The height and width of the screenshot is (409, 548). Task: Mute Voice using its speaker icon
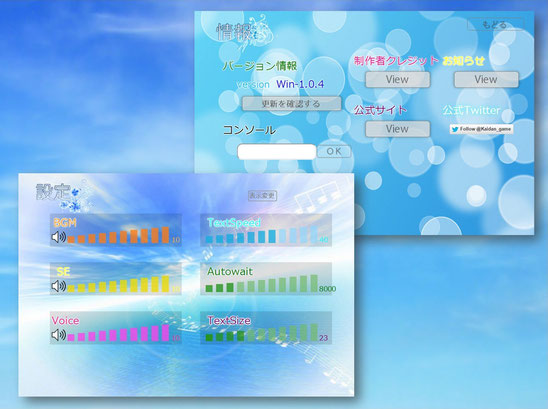tap(59, 335)
